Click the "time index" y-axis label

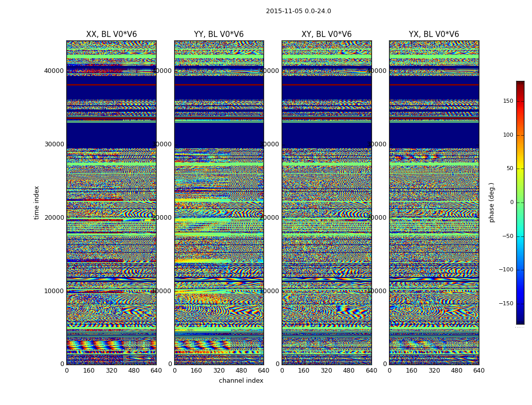click(36, 202)
